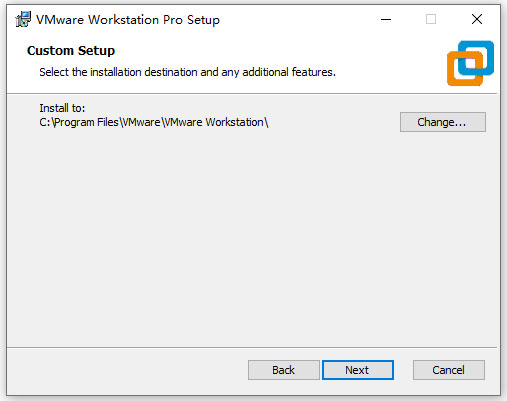
Task: Click the pink overlap center of the logo
Action: (x=470, y=63)
